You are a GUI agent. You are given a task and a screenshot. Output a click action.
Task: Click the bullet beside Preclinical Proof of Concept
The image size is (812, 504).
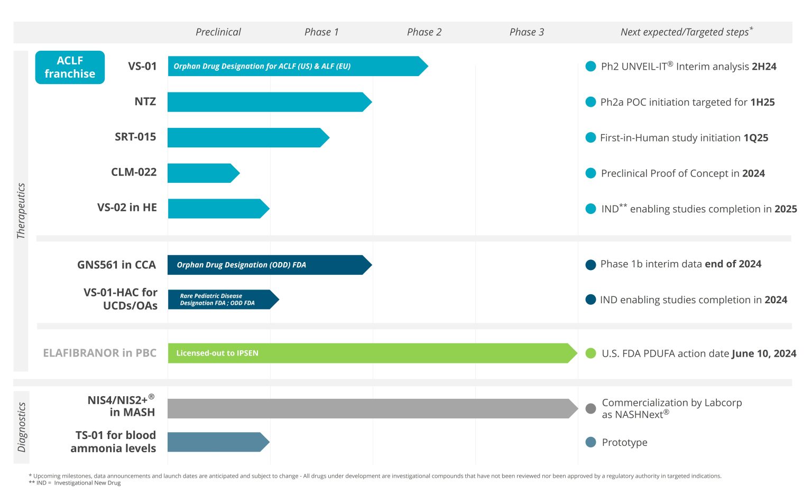[590, 173]
